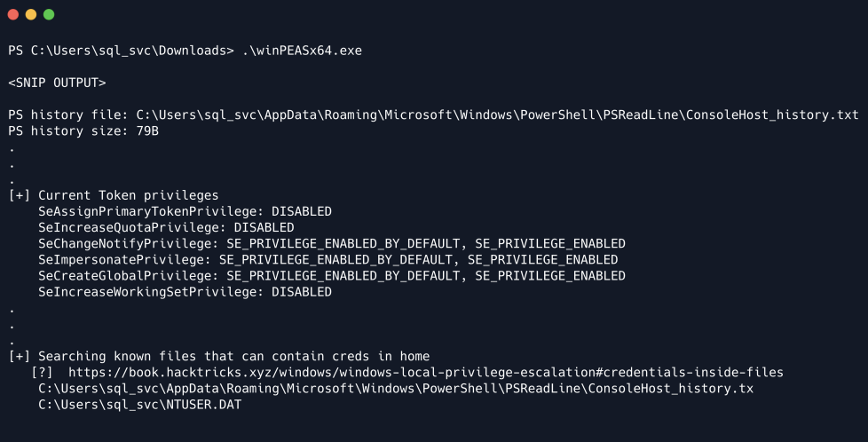868x442 pixels.
Task: Click the green maximize window button
Action: coord(48,15)
